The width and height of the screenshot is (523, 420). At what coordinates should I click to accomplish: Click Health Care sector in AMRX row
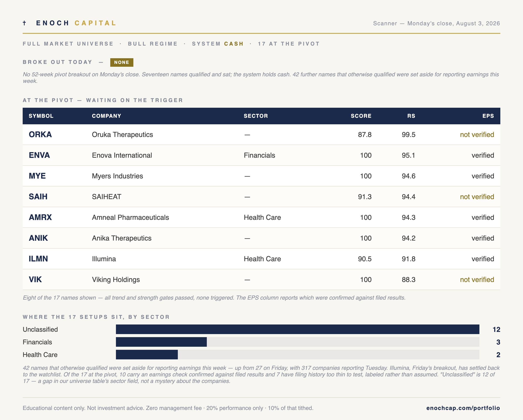262,217
